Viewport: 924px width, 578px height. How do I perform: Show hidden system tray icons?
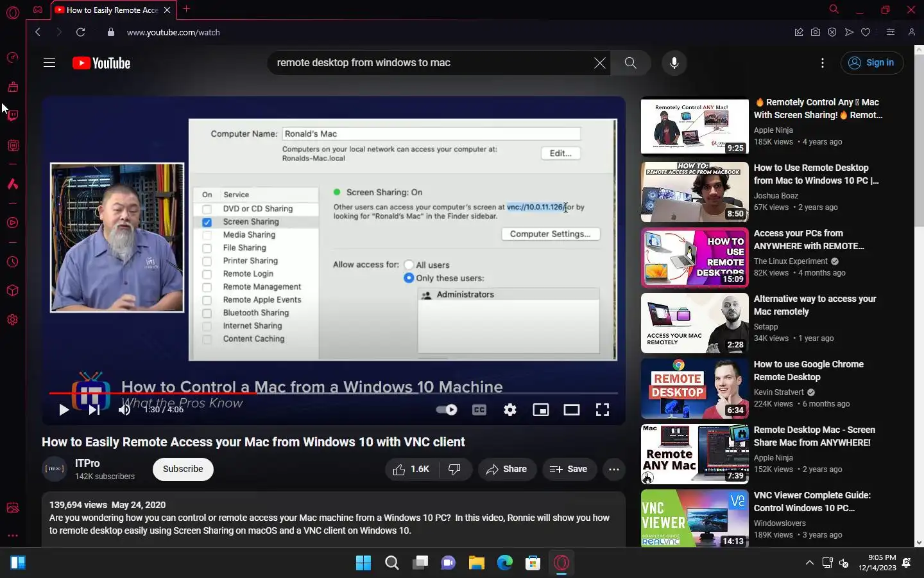(810, 563)
